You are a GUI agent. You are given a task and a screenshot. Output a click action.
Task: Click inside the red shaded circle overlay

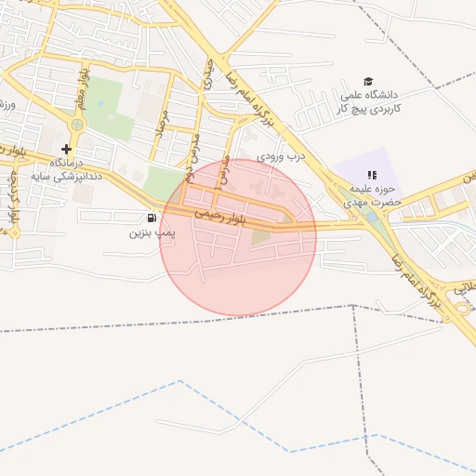(238, 237)
